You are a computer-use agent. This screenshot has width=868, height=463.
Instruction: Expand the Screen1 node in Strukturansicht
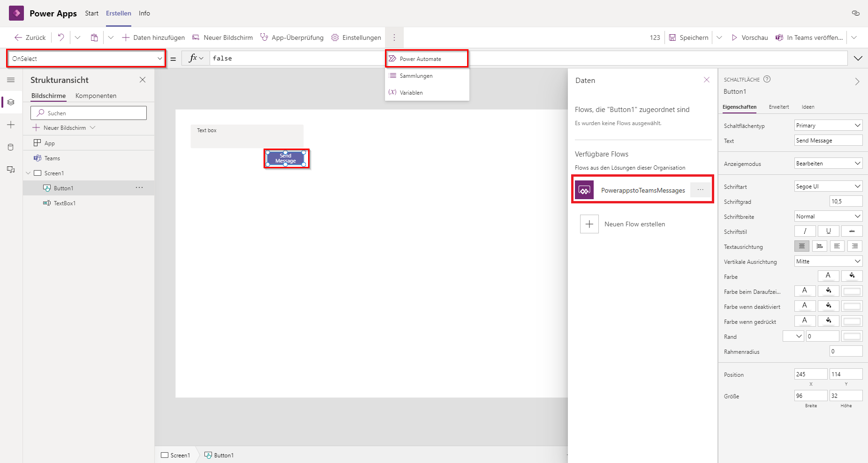[x=29, y=173]
